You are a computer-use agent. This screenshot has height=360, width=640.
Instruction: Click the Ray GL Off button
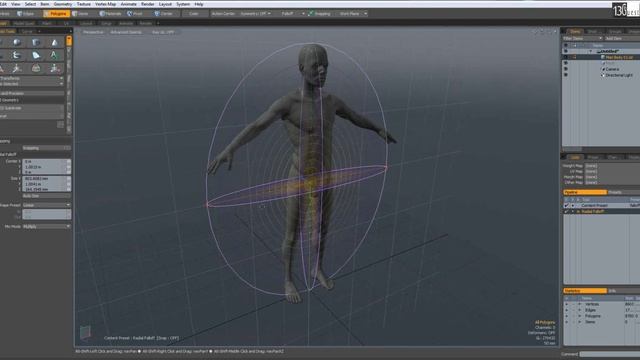163,32
